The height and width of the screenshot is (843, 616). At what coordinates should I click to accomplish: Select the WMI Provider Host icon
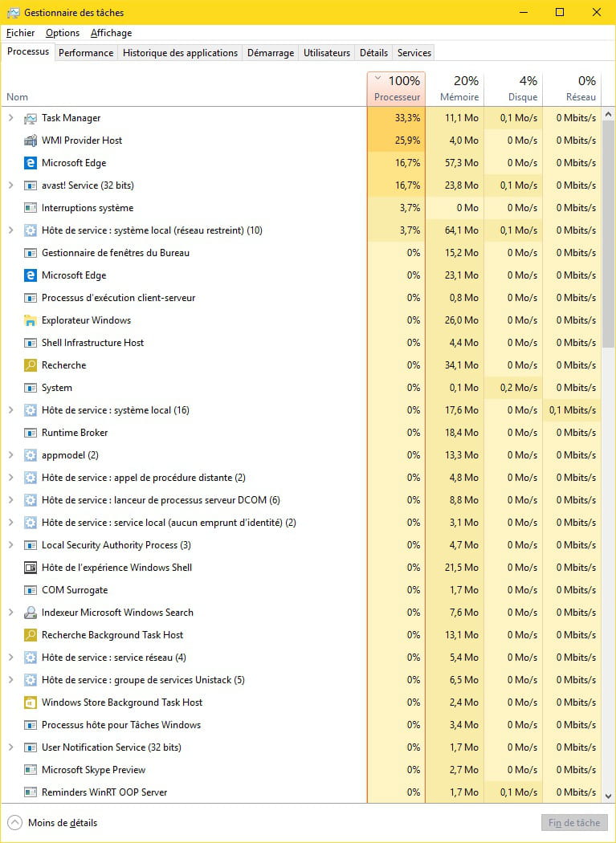(x=31, y=140)
